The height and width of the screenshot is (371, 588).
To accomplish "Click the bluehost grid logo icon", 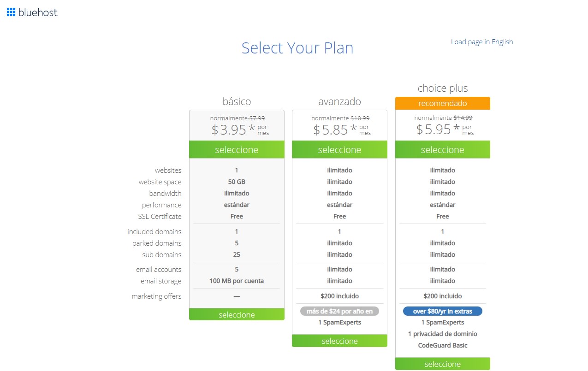I will tap(11, 12).
